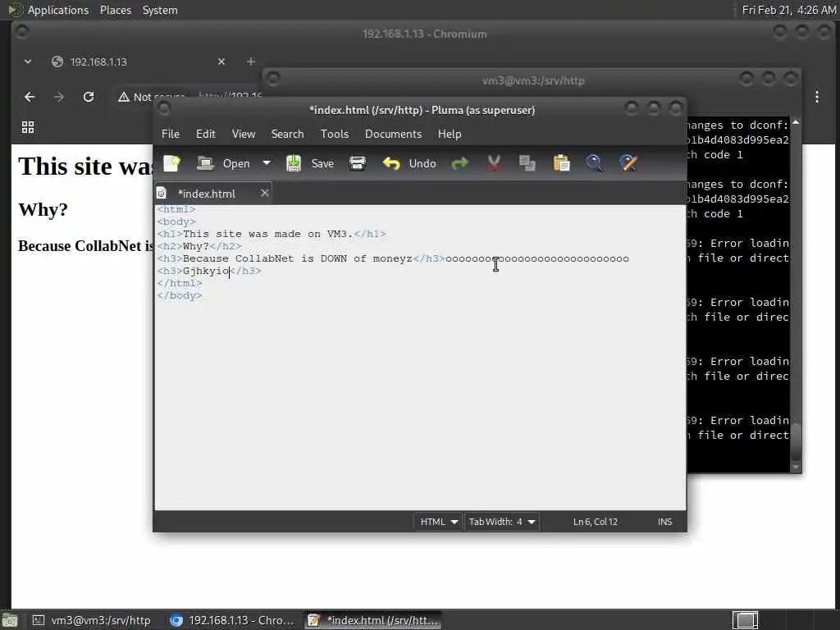Click the workspace switcher box

[x=745, y=620]
